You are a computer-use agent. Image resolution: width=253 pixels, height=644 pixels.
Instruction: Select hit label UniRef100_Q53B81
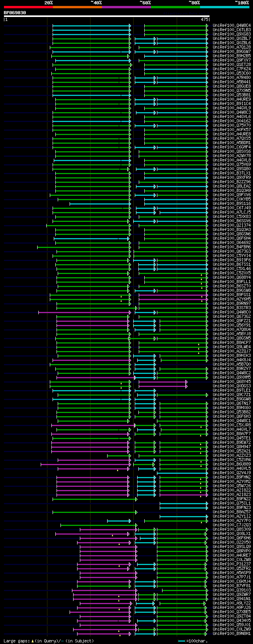click(x=232, y=95)
